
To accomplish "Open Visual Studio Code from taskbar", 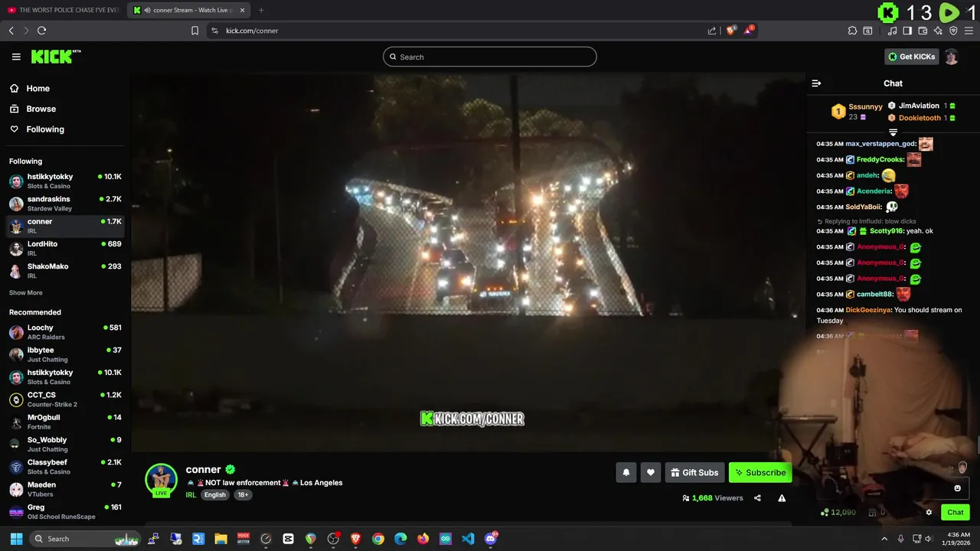I will click(x=468, y=539).
